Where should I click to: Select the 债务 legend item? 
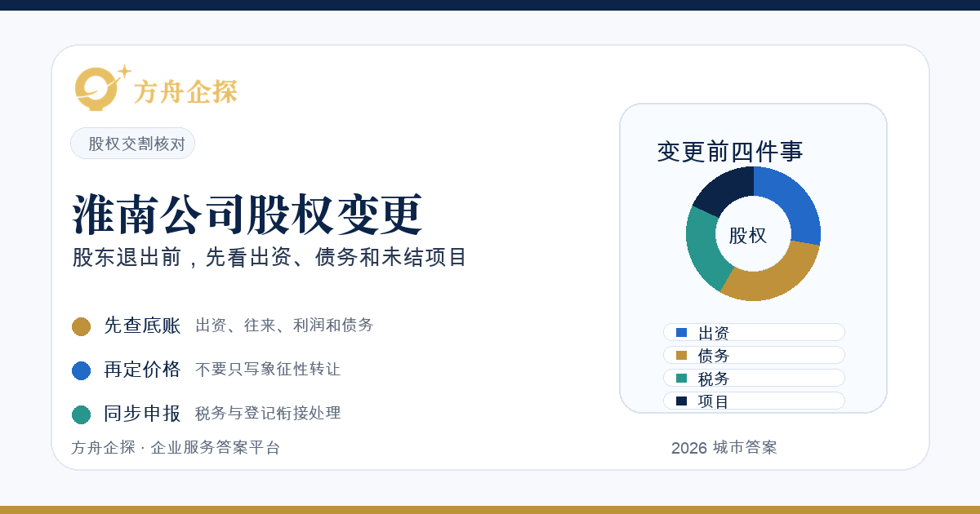click(x=754, y=355)
